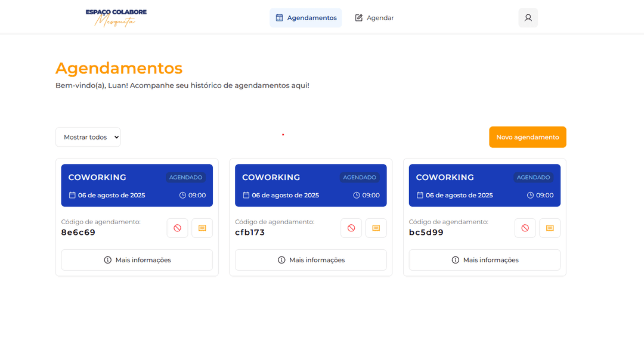Open the message icon for booking bc5d99
This screenshot has width=644, height=350.
coord(550,228)
